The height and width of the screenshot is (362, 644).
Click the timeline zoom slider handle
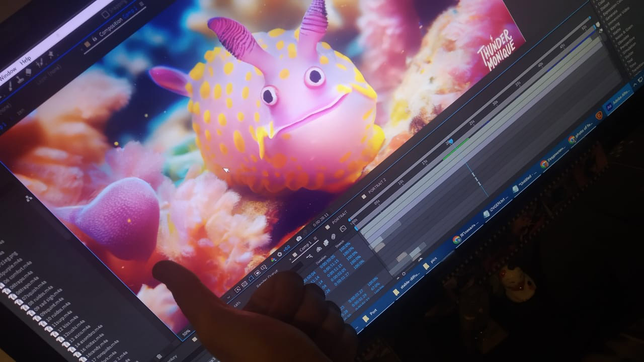point(403,275)
